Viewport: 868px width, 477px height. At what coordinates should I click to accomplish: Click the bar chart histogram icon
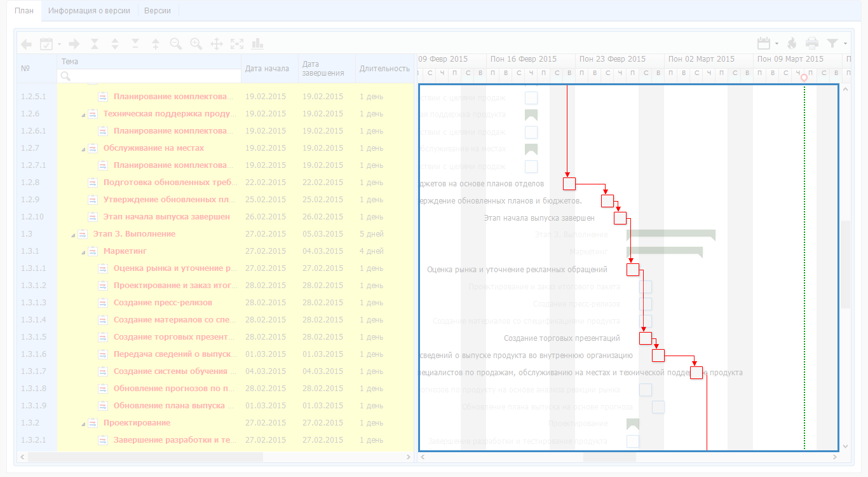[x=257, y=44]
